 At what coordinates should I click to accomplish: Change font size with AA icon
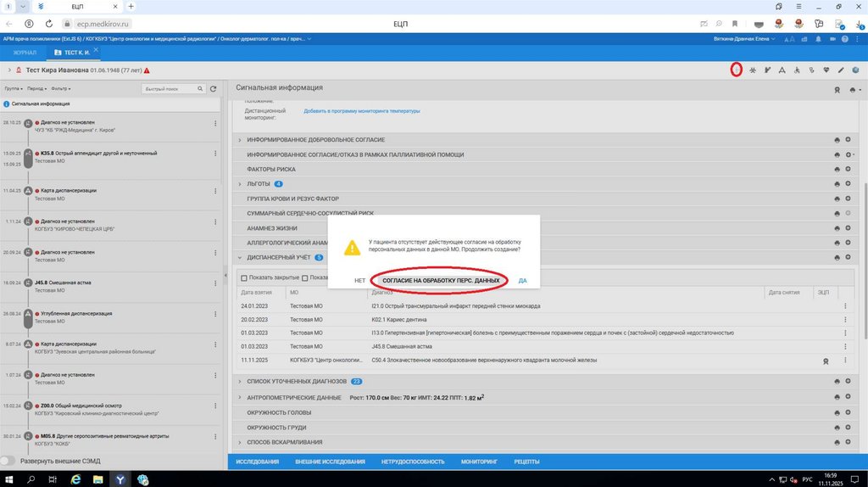pyautogui.click(x=789, y=39)
